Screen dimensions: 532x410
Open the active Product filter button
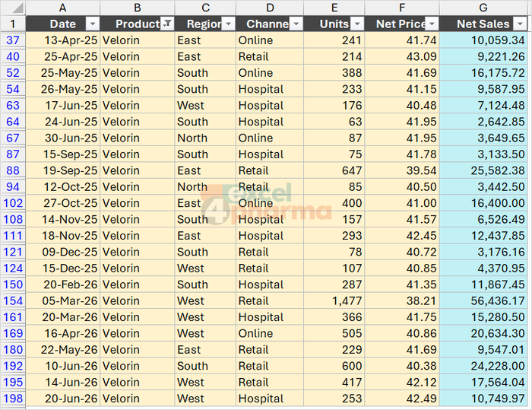(167, 24)
